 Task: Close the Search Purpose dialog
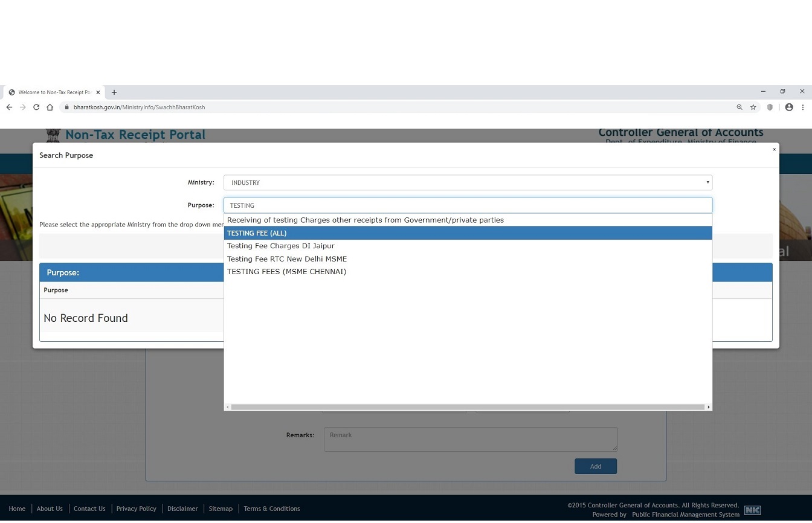click(774, 149)
